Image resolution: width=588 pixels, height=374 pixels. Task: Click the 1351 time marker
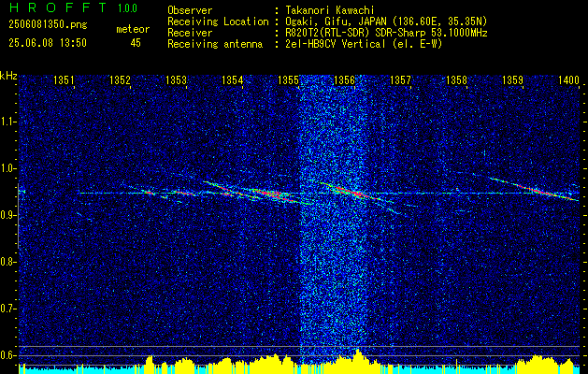point(64,79)
